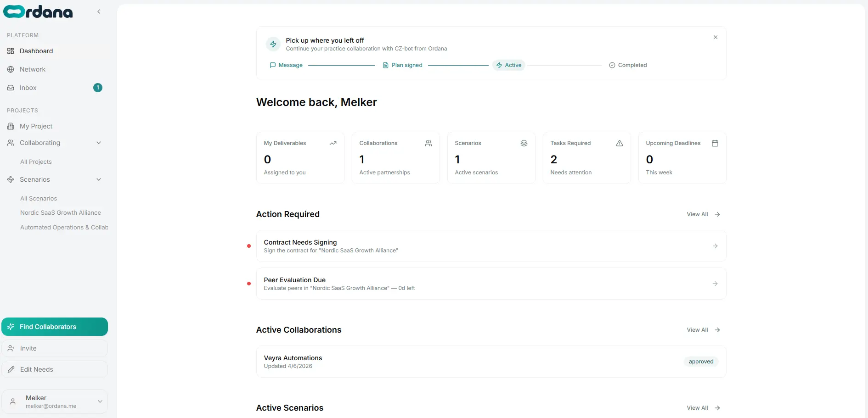The height and width of the screenshot is (418, 868).
Task: Collapse the Collaborating section chevron
Action: (99, 143)
